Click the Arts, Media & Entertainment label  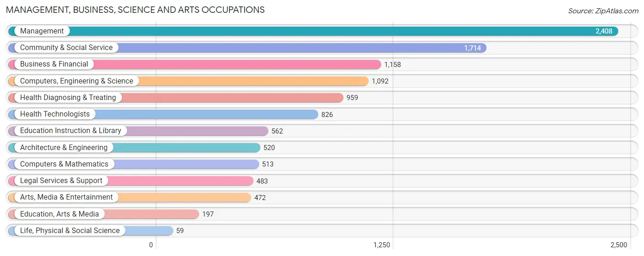(x=66, y=197)
